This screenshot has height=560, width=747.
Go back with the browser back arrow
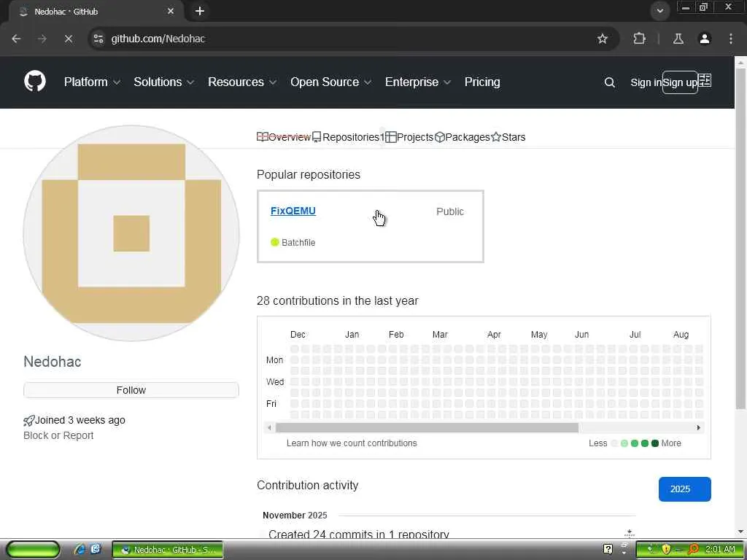16,39
